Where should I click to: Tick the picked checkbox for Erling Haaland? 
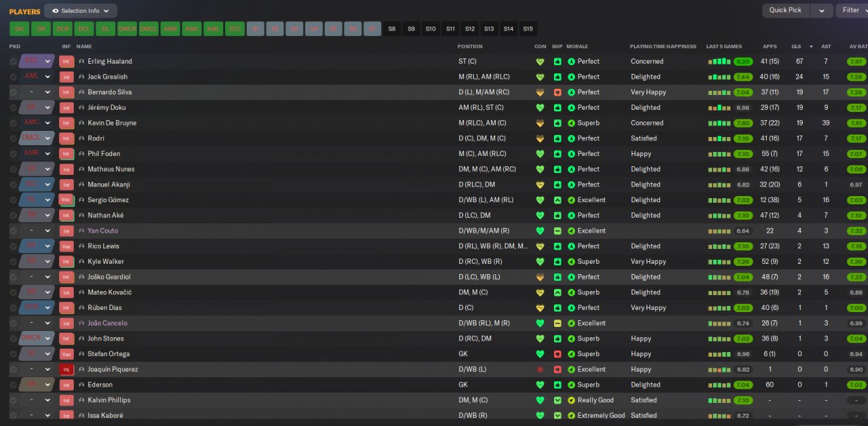pyautogui.click(x=14, y=61)
